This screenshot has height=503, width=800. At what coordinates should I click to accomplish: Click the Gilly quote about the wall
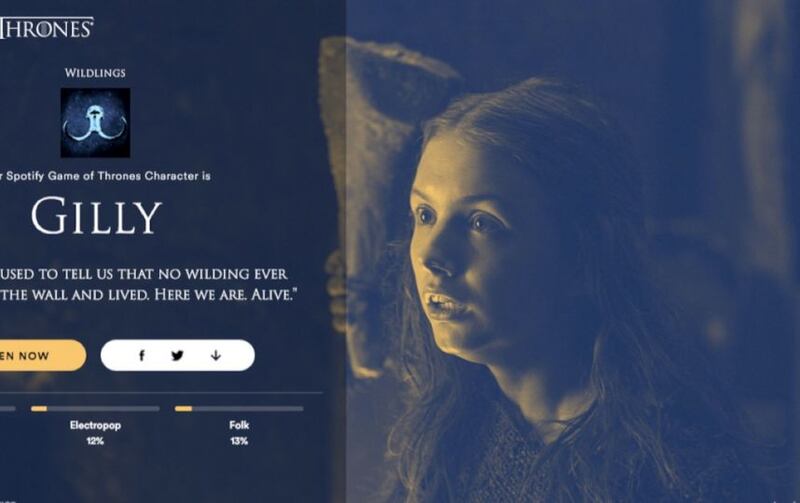tap(148, 284)
